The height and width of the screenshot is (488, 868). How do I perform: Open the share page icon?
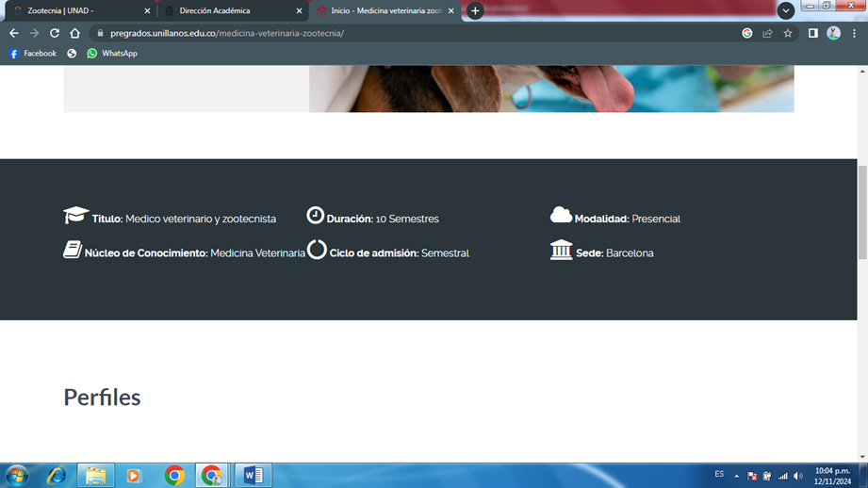tap(767, 33)
